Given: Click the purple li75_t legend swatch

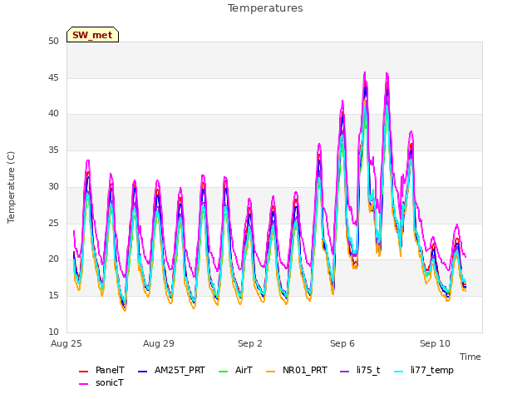Looking at the screenshot, I should [x=345, y=372].
